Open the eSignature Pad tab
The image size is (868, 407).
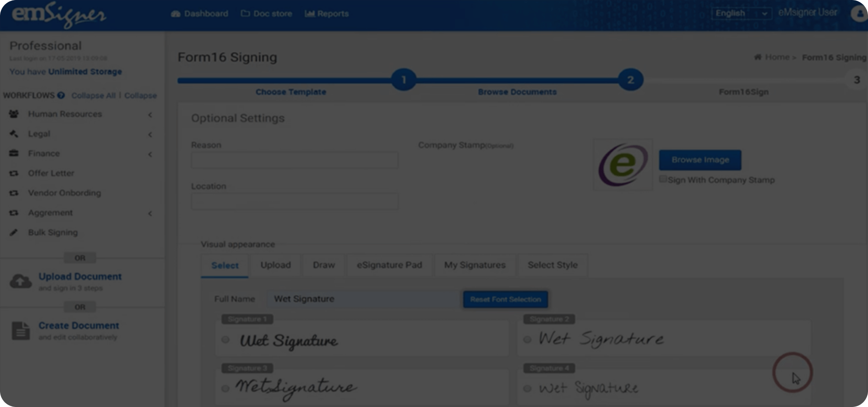[389, 265]
